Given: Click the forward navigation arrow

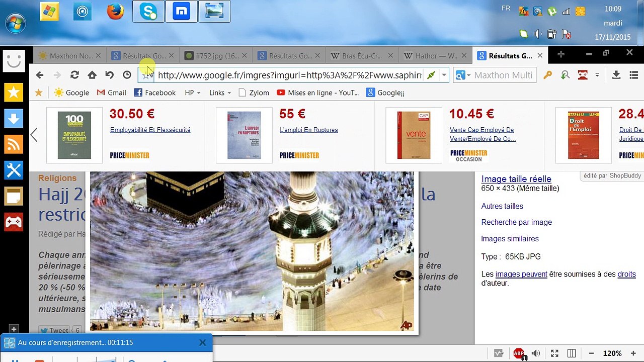Looking at the screenshot, I should [57, 75].
